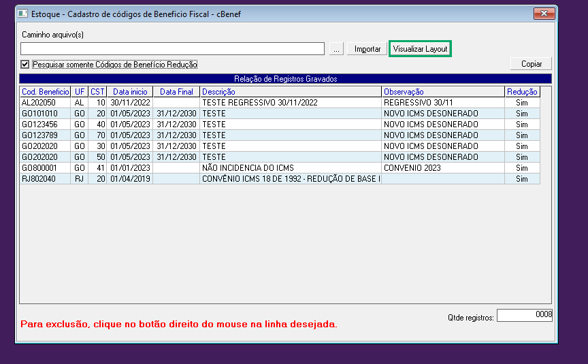
Task: Click Redução Sim in AL202050 row
Action: pyautogui.click(x=521, y=103)
